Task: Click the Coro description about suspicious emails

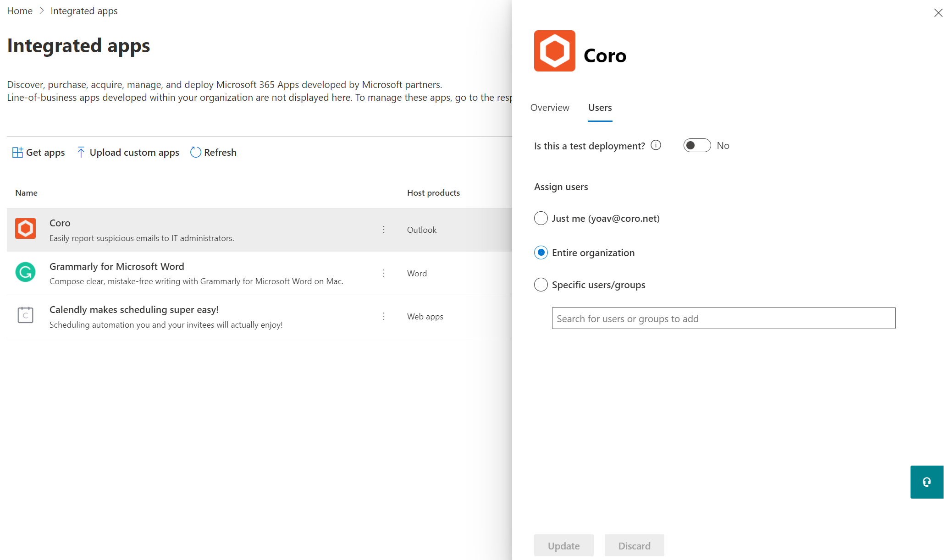Action: click(142, 238)
